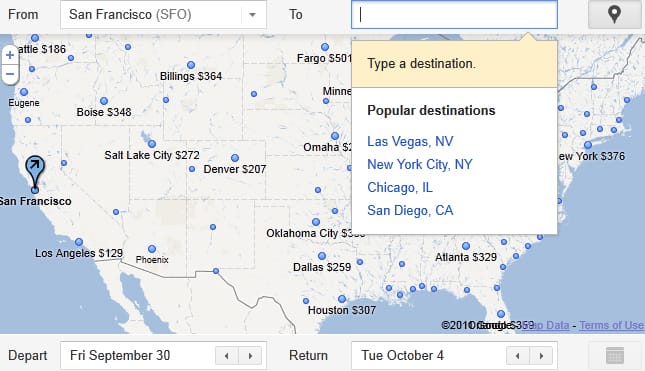645x371 pixels.
Task: Click the Los Angeles $129 map dot
Action: [x=79, y=242]
